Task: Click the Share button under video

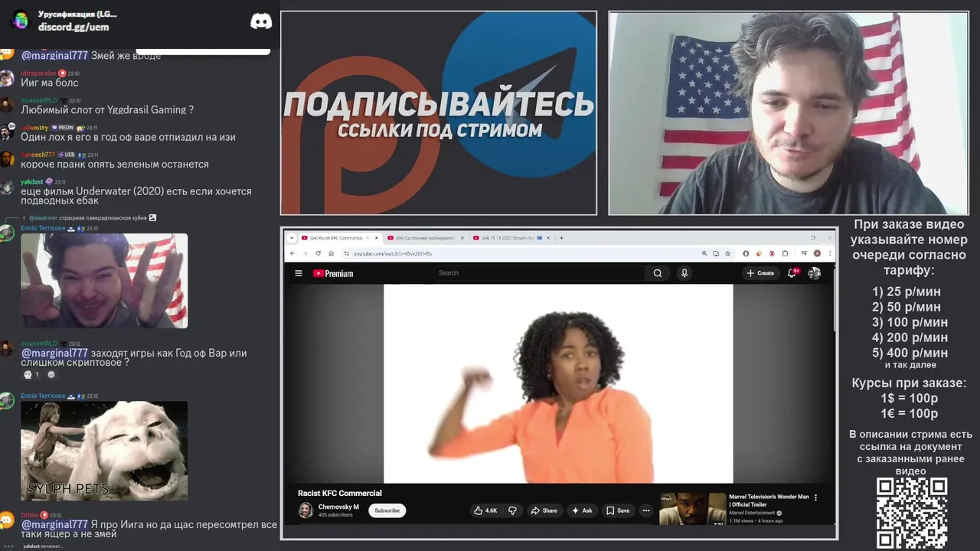Action: [x=544, y=510]
